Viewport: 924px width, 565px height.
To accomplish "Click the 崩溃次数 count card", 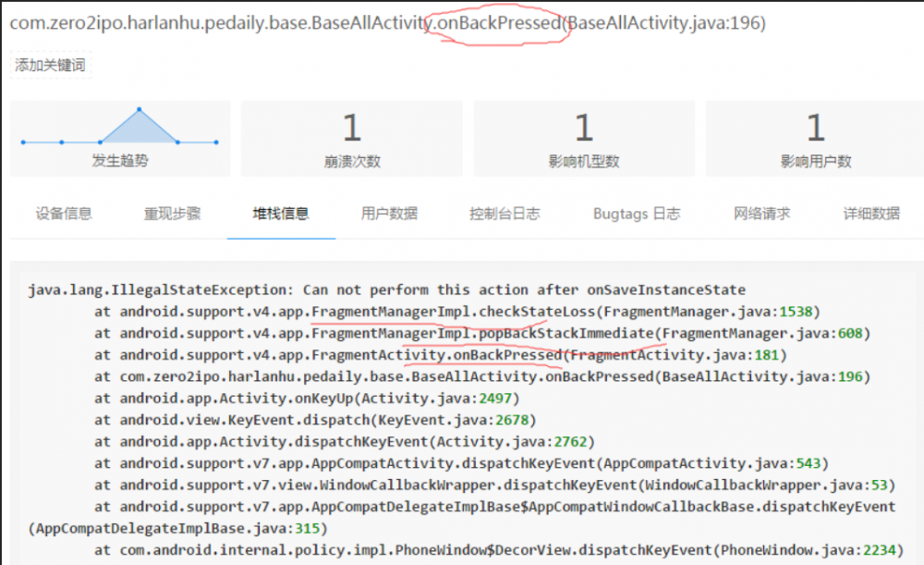I will (352, 139).
